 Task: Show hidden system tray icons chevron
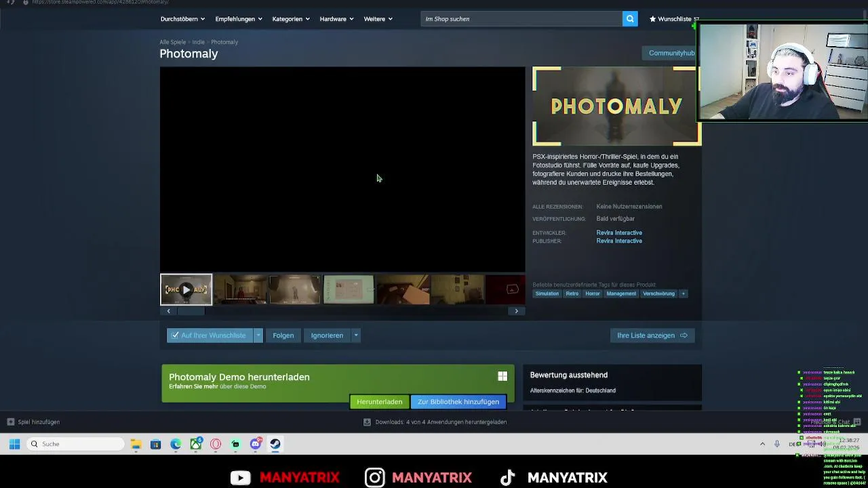coord(762,444)
